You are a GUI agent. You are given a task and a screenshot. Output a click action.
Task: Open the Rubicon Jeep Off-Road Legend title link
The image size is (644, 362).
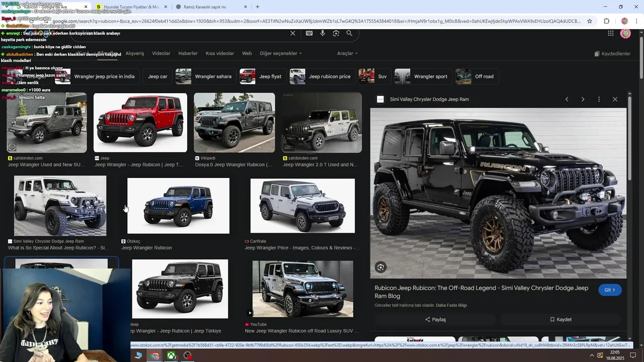pos(481,292)
